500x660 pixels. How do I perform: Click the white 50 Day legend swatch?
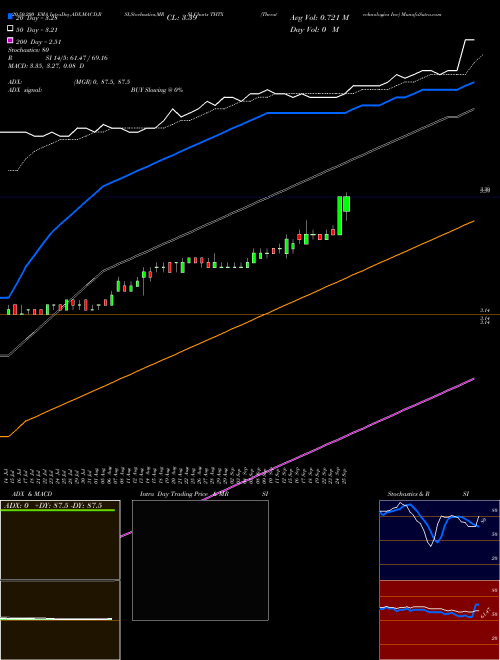pos(10,29)
